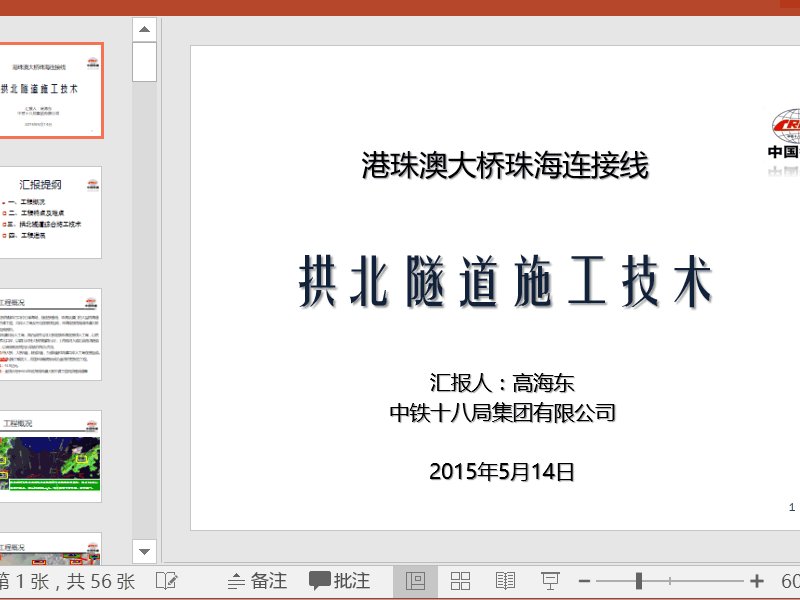Click the slide number 1 on the slide
The height and width of the screenshot is (600, 800).
[x=792, y=507]
